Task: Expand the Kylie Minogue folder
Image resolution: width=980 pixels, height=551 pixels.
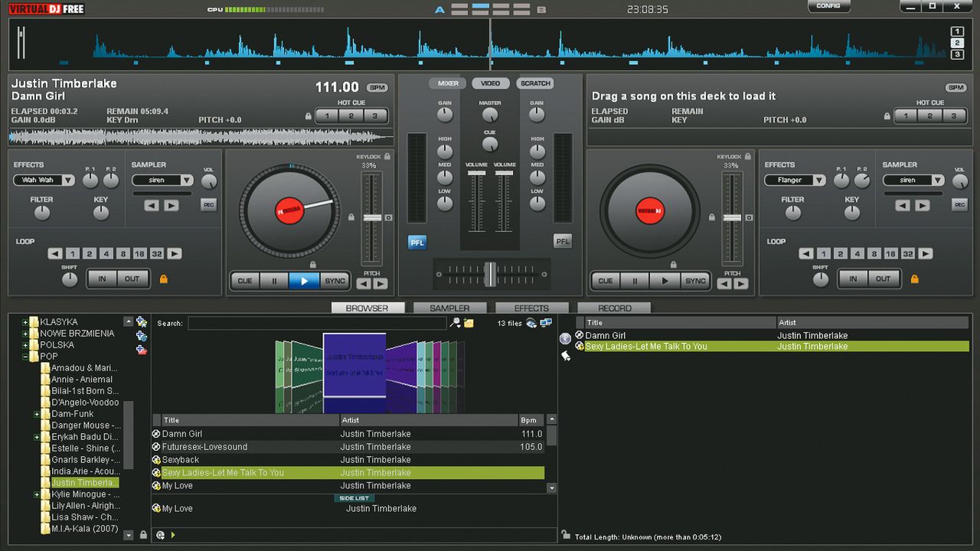Action: coord(37,494)
